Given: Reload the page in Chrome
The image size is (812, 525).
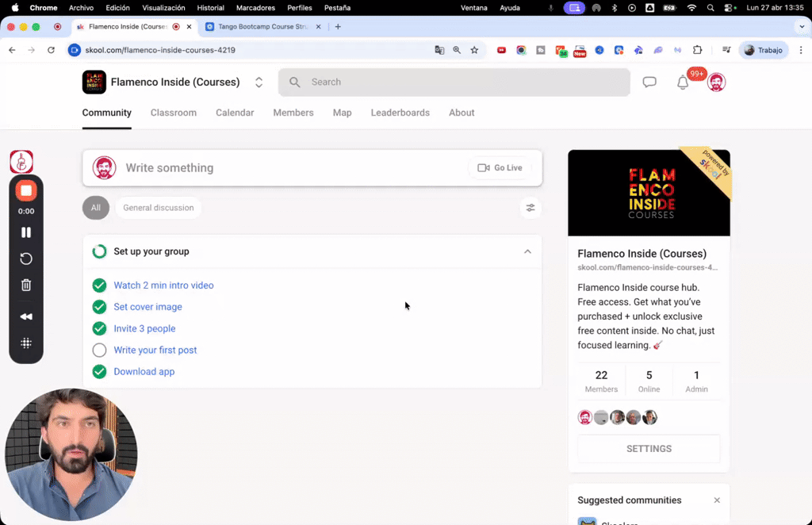Looking at the screenshot, I should coord(51,50).
